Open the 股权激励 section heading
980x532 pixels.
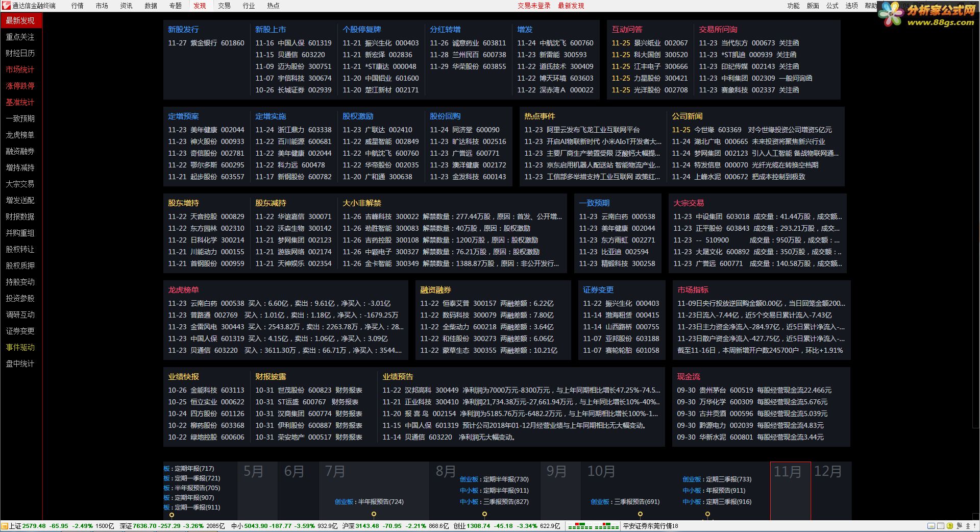tap(358, 116)
